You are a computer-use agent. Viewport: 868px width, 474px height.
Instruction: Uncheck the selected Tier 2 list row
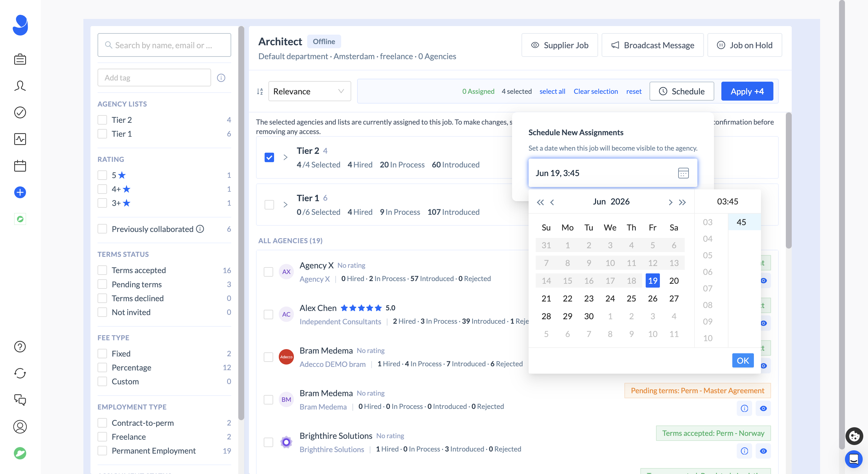[269, 157]
